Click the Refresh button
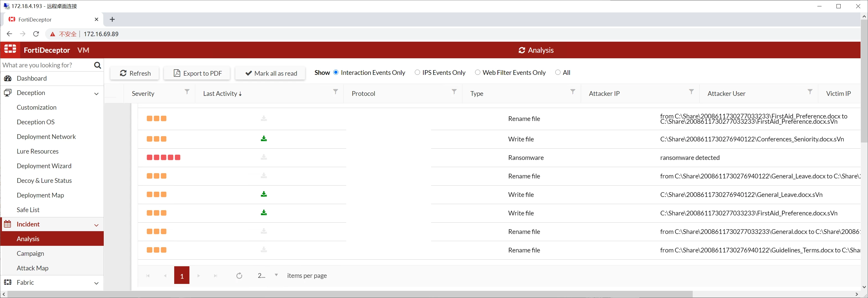This screenshot has height=298, width=868. [x=135, y=73]
